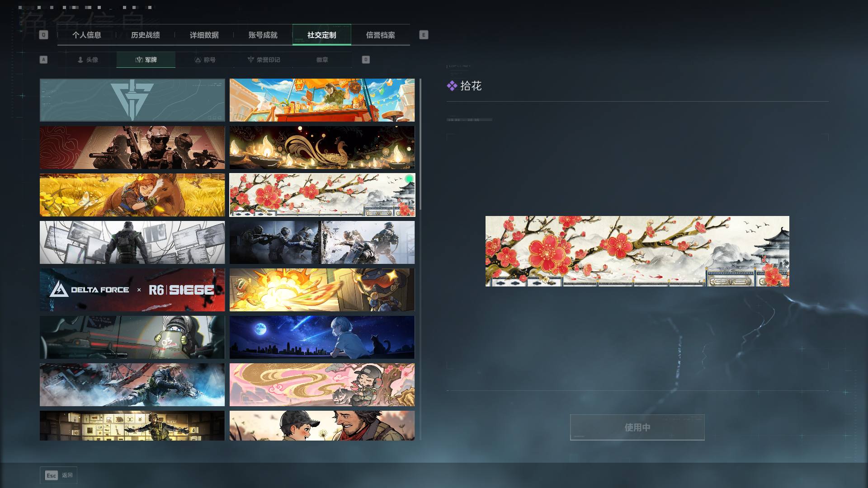Select the default logo dog tag

tap(132, 100)
